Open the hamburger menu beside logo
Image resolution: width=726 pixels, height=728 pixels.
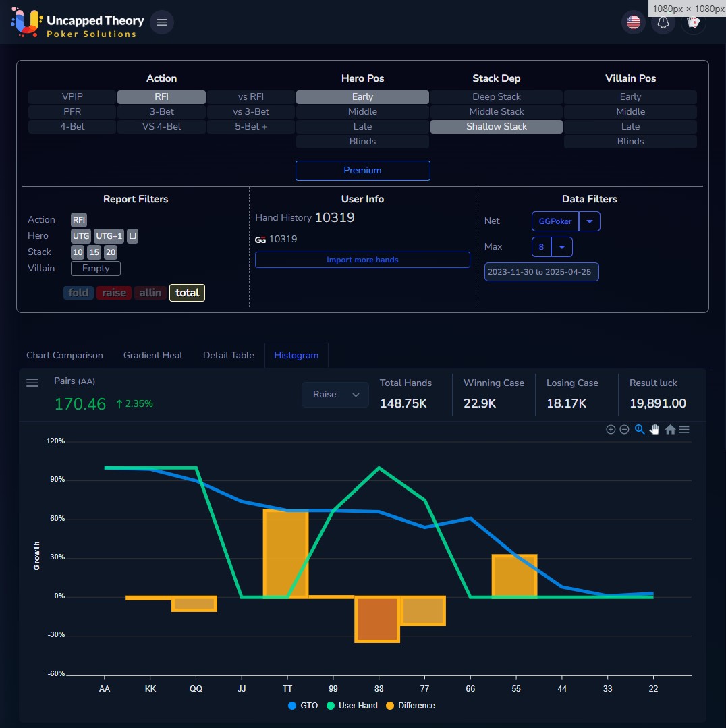click(162, 22)
